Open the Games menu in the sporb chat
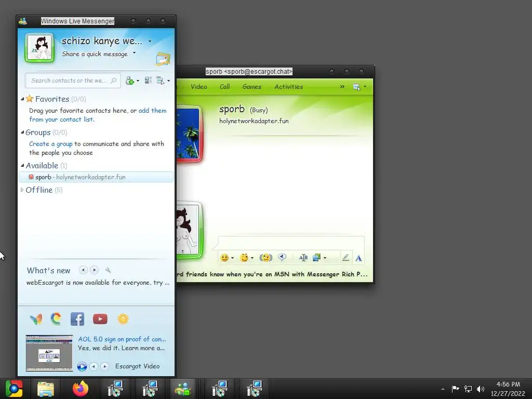Image resolution: width=532 pixels, height=399 pixels. click(252, 87)
